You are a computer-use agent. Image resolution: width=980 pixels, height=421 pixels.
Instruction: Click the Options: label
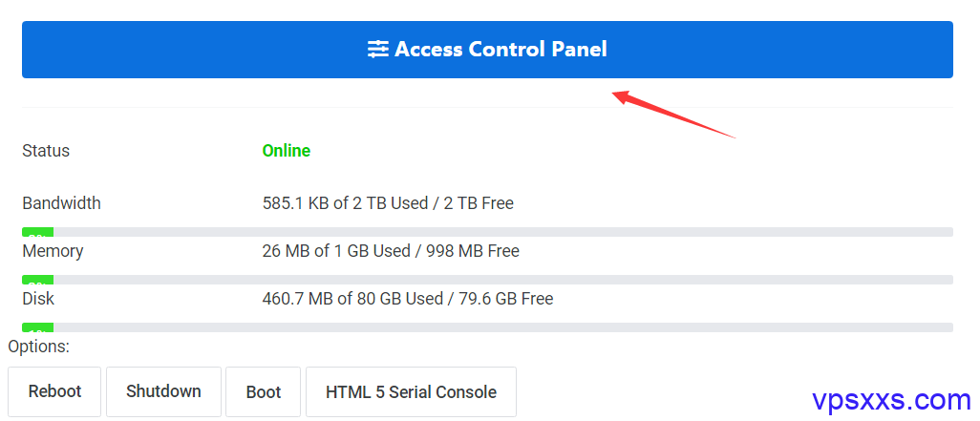[x=39, y=346]
